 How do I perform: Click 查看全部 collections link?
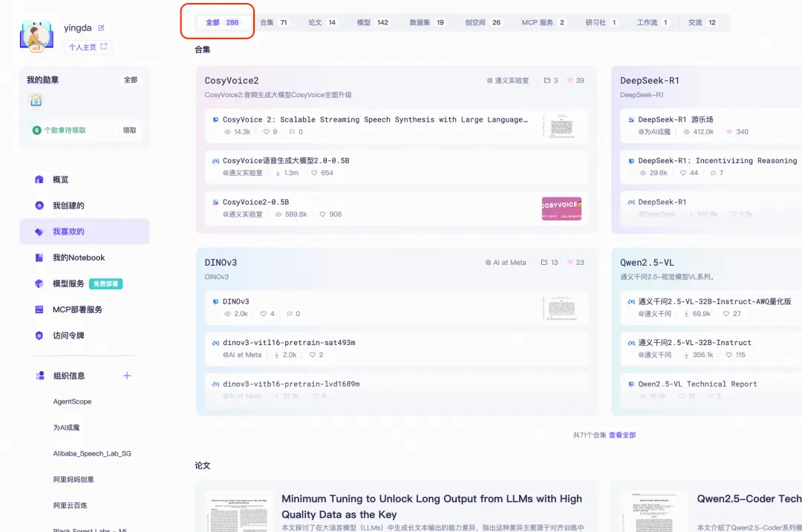click(x=622, y=435)
